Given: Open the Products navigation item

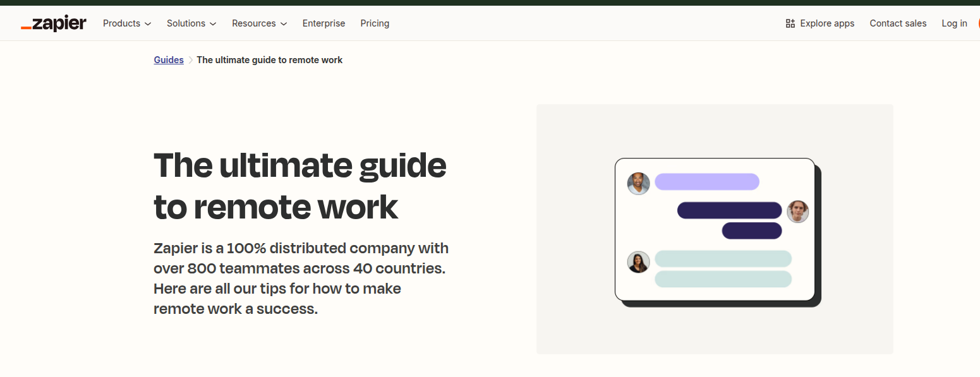Looking at the screenshot, I should click(x=127, y=23).
